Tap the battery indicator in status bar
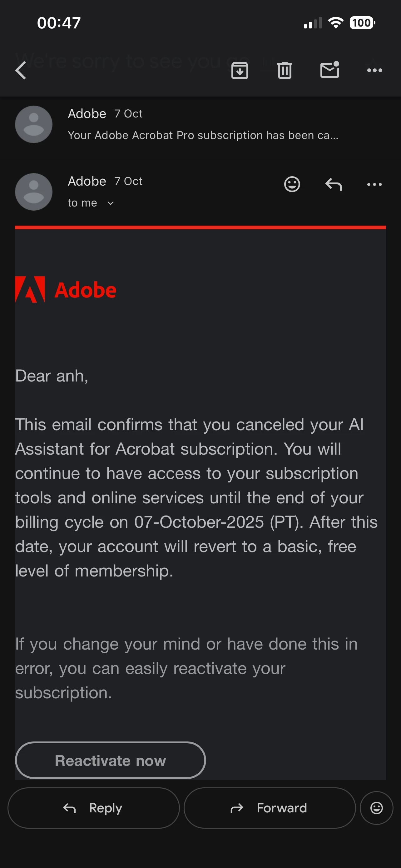Viewport: 401px width, 868px height. tap(362, 23)
